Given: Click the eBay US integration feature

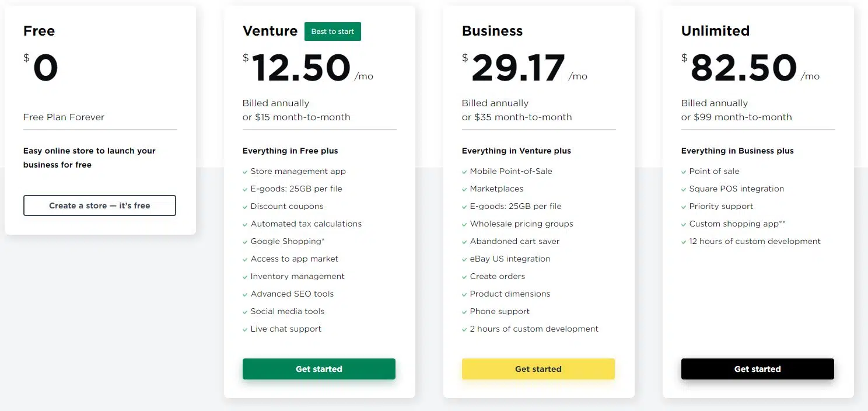Looking at the screenshot, I should pyautogui.click(x=510, y=259).
